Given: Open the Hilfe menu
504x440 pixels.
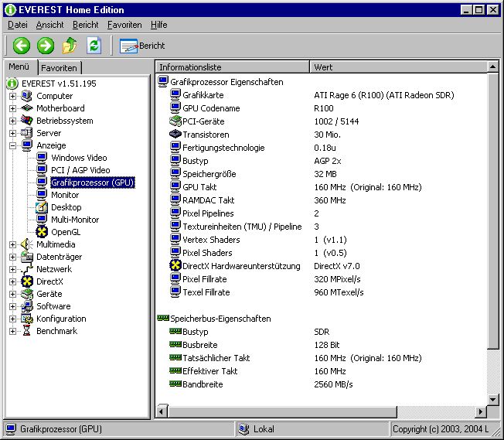Looking at the screenshot, I should coord(158,25).
